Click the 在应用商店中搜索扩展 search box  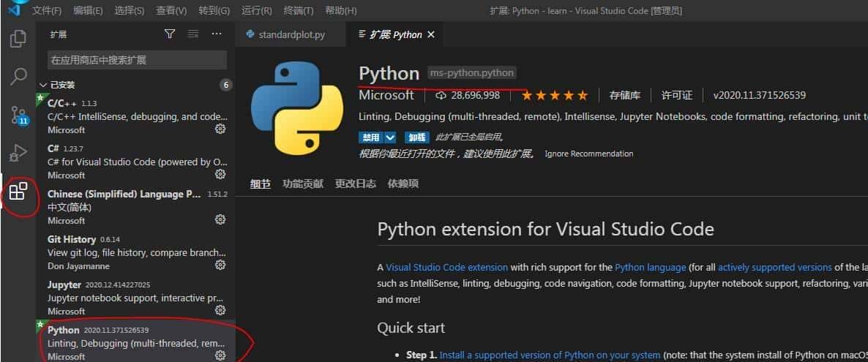tap(138, 60)
